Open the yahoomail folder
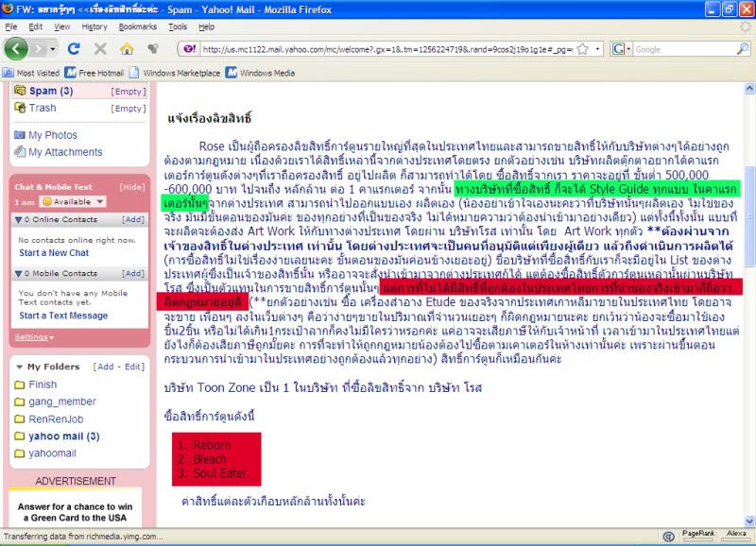Viewport: 756px width, 546px height. pos(53,453)
